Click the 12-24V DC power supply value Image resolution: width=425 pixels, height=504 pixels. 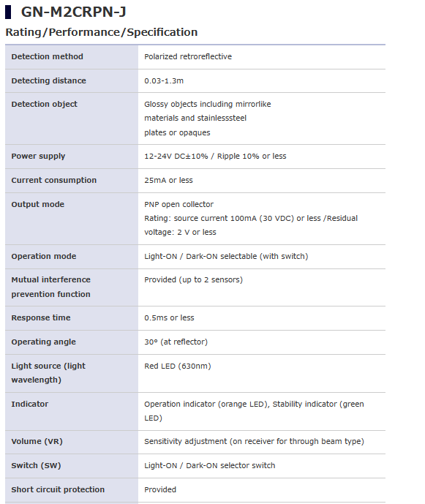215,157
